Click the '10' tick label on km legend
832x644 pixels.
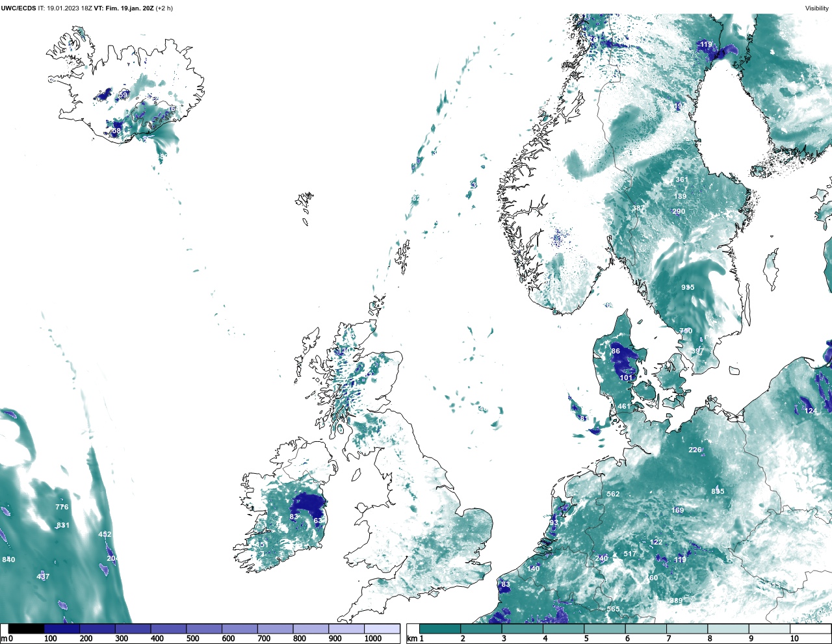(x=794, y=639)
